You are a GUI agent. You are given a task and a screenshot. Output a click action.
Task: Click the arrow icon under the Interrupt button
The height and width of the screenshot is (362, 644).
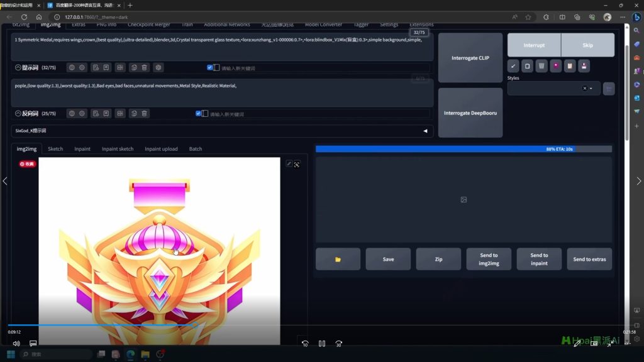513,66
